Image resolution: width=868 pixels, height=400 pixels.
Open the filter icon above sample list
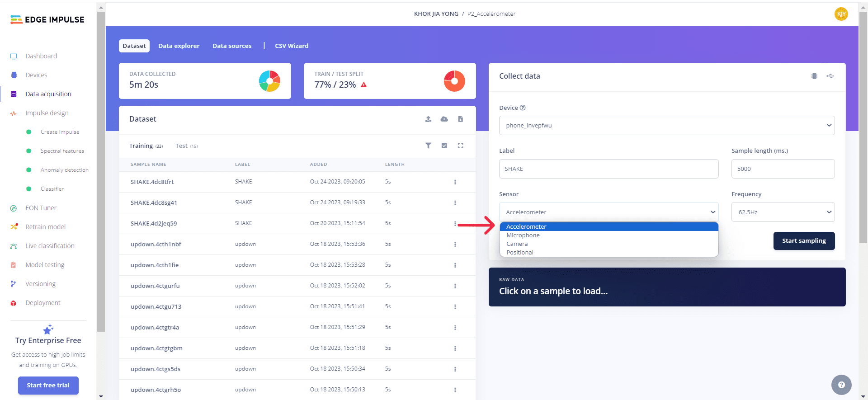click(x=428, y=146)
